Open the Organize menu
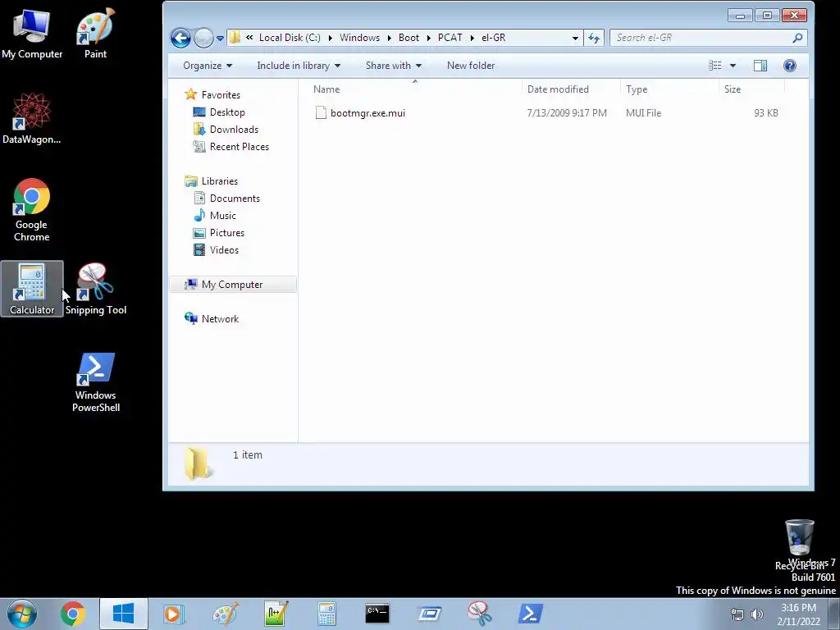This screenshot has height=630, width=840. [x=208, y=66]
